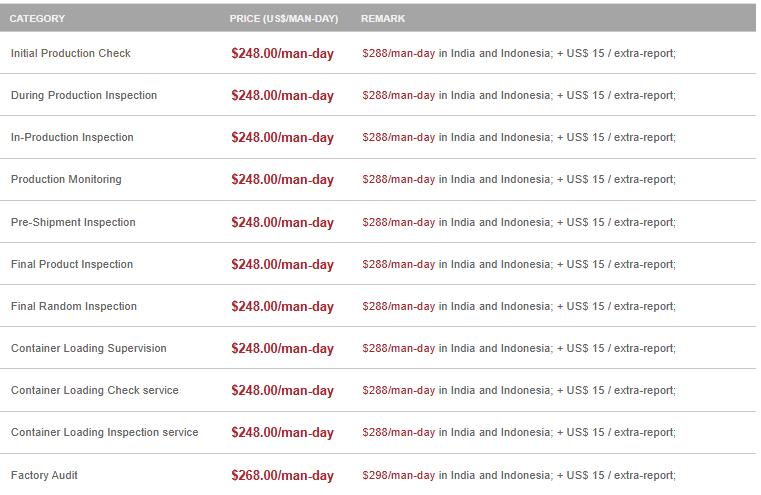
Task: Open During Production Inspection row label
Action: click(84, 95)
